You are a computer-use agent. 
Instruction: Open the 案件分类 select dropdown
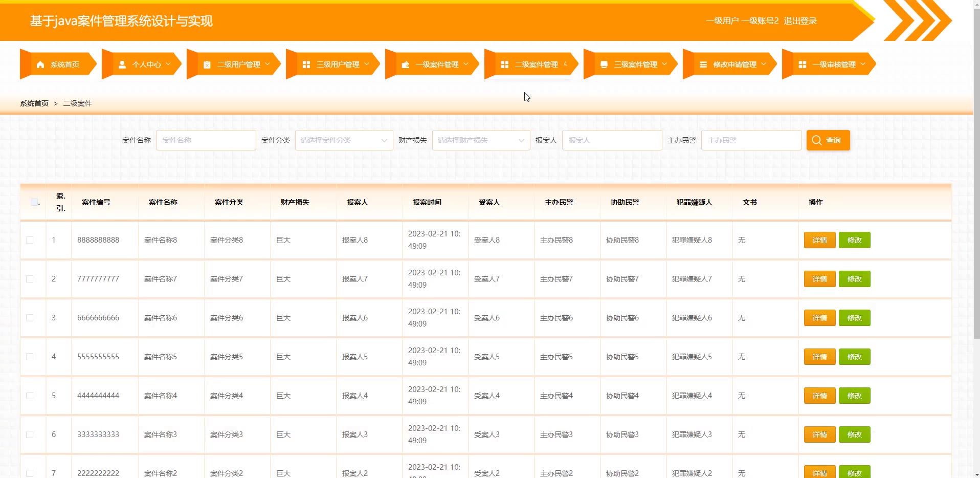click(x=344, y=140)
